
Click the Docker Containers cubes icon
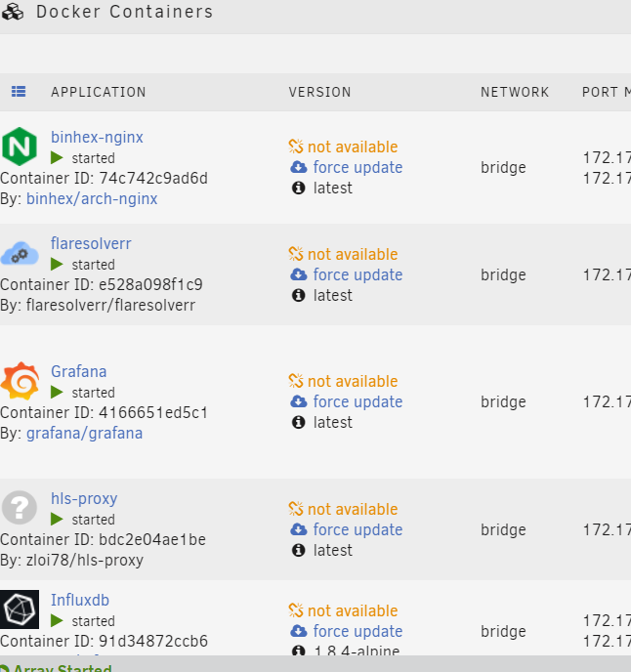(x=12, y=12)
